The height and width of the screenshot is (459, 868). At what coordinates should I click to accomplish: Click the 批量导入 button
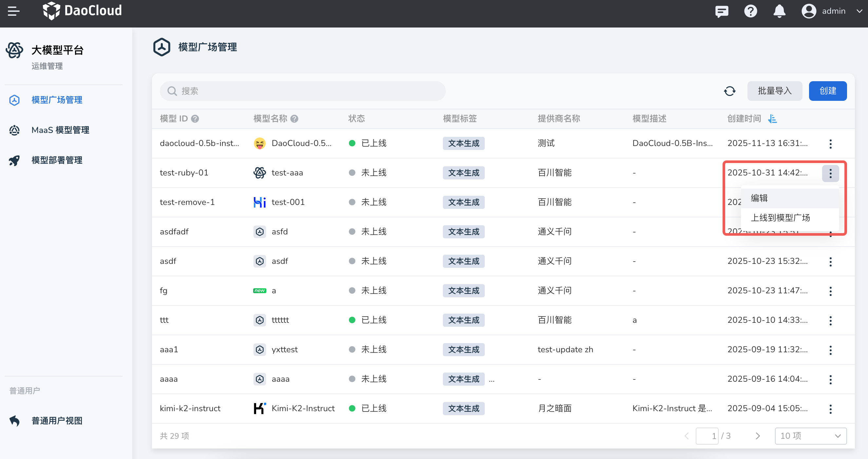(x=774, y=91)
